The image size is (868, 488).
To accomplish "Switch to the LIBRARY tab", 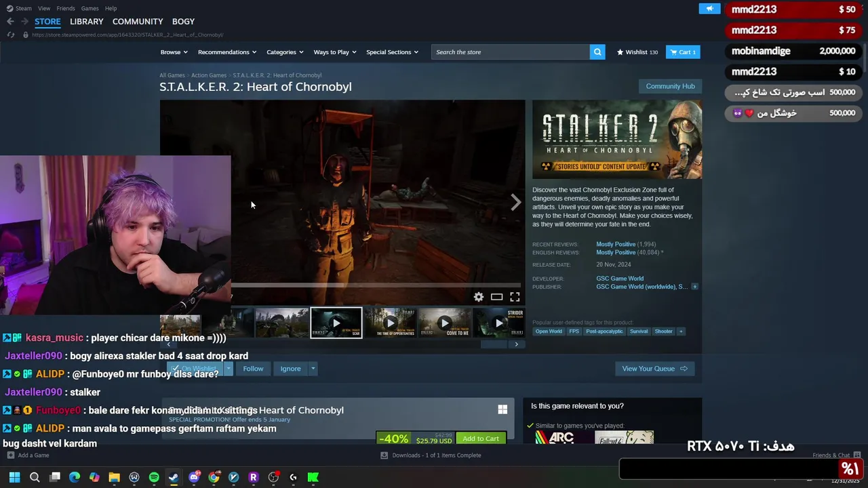I will [x=87, y=22].
